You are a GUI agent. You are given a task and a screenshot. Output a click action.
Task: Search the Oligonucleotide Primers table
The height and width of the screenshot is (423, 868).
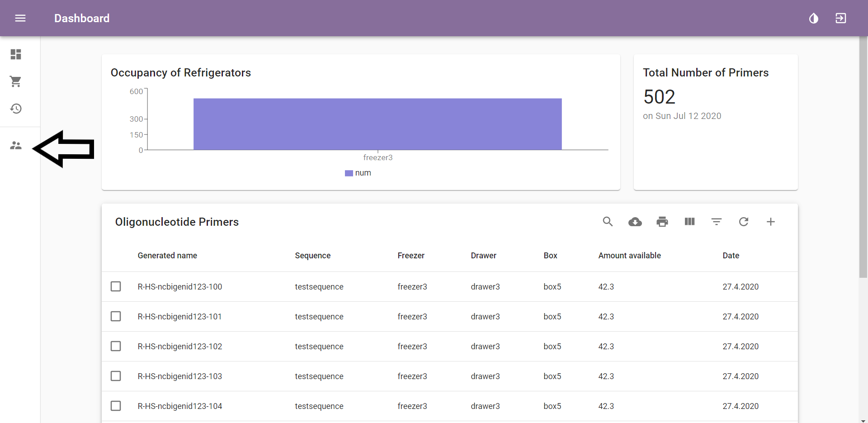(x=608, y=222)
